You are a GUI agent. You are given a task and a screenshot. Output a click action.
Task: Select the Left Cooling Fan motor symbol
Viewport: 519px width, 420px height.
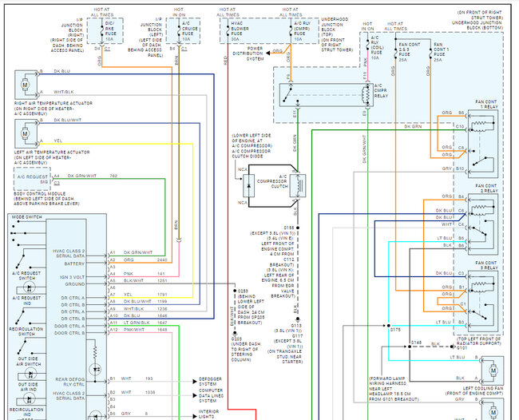pos(493,370)
